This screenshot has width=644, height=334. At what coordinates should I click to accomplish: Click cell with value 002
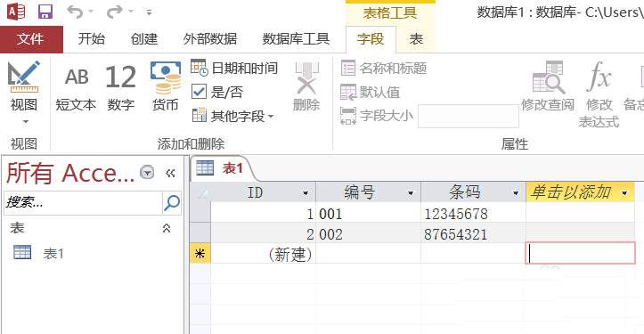[369, 234]
